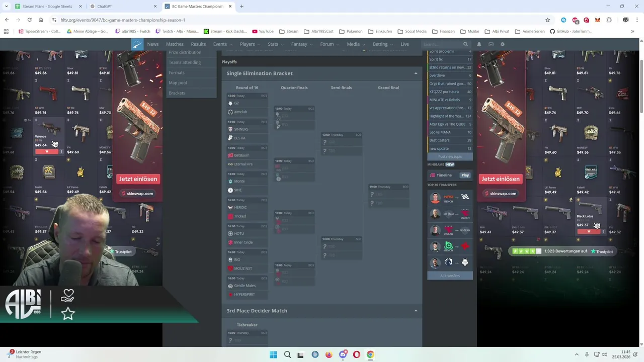This screenshot has width=644, height=362.
Task: Jump to the Map pool sidebar link
Action: tap(178, 82)
